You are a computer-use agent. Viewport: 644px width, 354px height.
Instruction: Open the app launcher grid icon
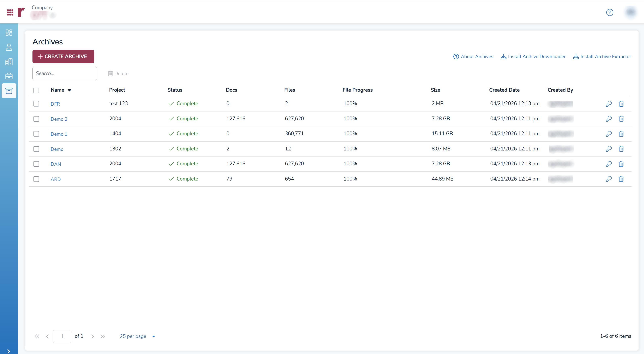(x=10, y=12)
